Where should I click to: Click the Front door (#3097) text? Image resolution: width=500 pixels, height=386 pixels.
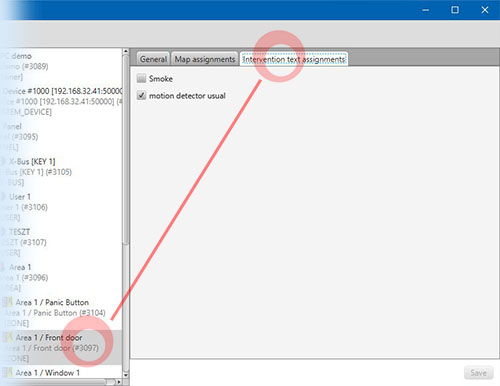tap(53, 348)
